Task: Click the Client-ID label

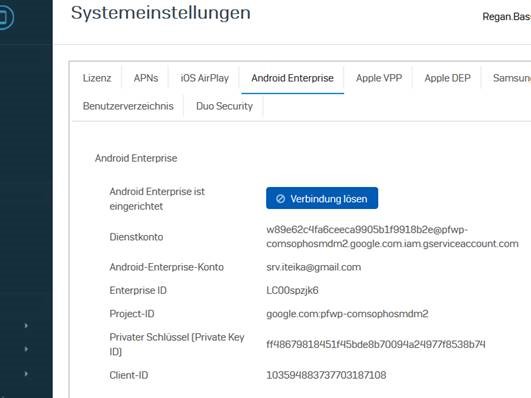Action: [129, 375]
